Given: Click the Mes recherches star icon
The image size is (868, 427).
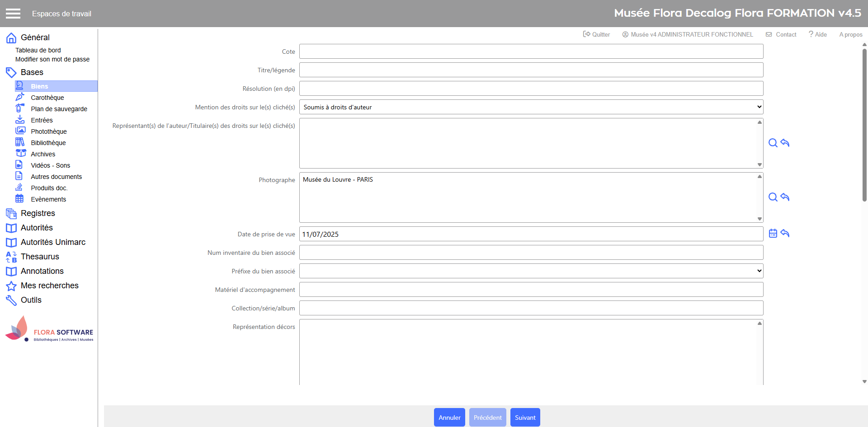Looking at the screenshot, I should click(11, 286).
